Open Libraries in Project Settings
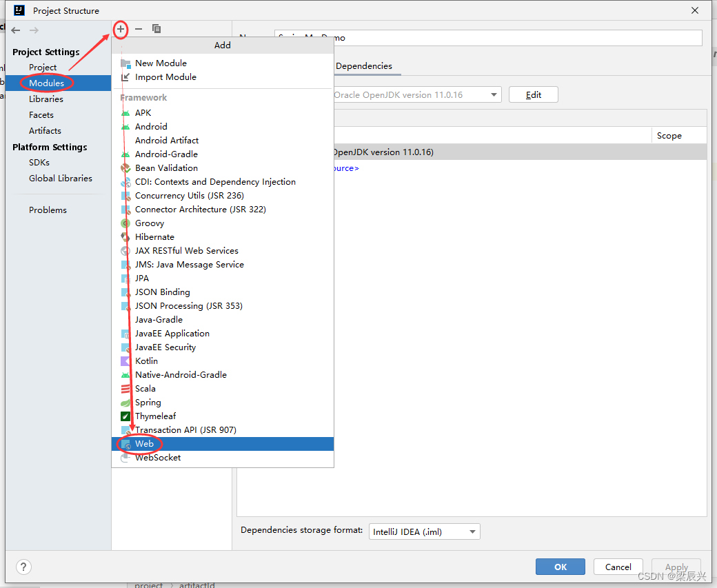The image size is (717, 588). click(46, 99)
